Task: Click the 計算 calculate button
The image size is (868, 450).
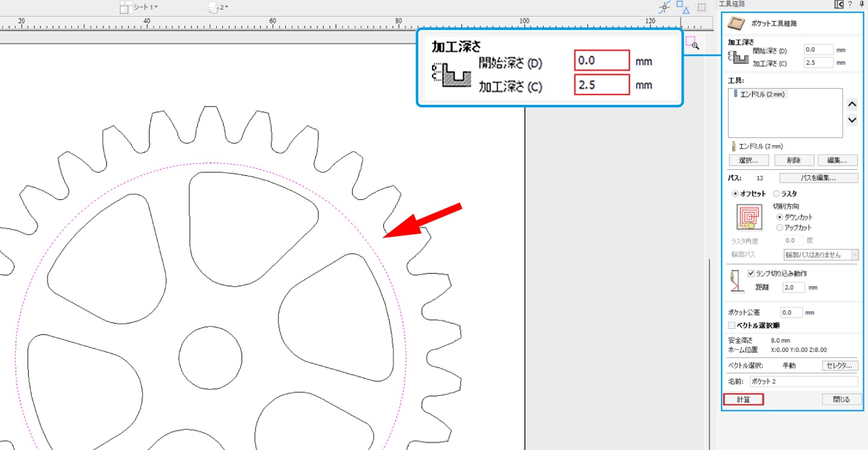Action: [743, 399]
